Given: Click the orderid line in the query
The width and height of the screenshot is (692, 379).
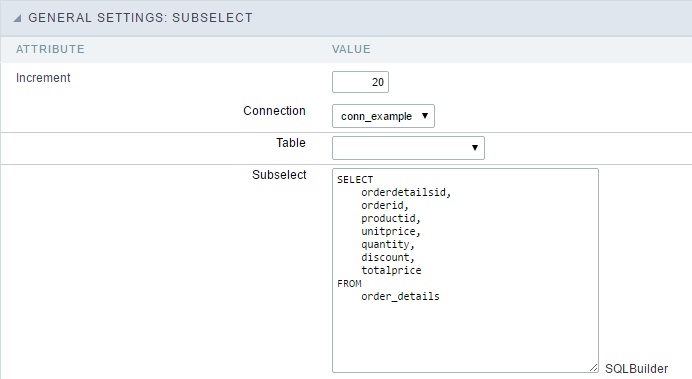Looking at the screenshot, I should tap(385, 206).
